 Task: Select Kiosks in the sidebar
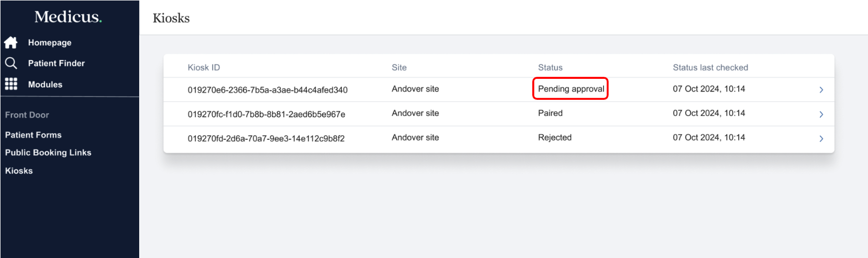[19, 171]
